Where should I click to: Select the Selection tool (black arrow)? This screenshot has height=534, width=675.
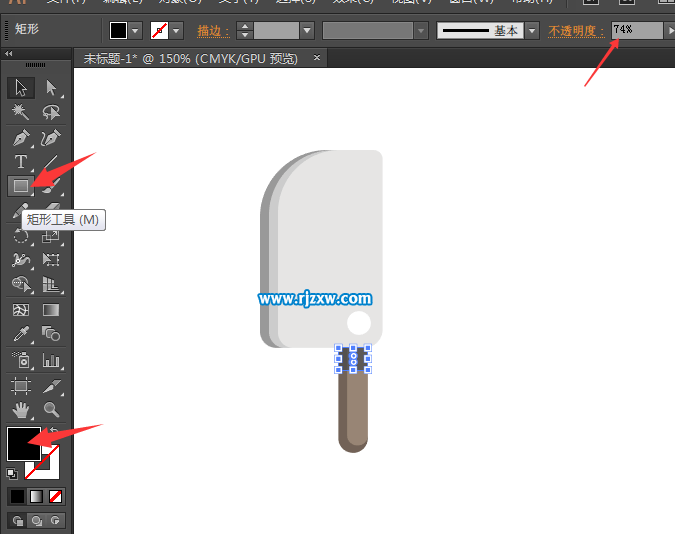pos(20,88)
